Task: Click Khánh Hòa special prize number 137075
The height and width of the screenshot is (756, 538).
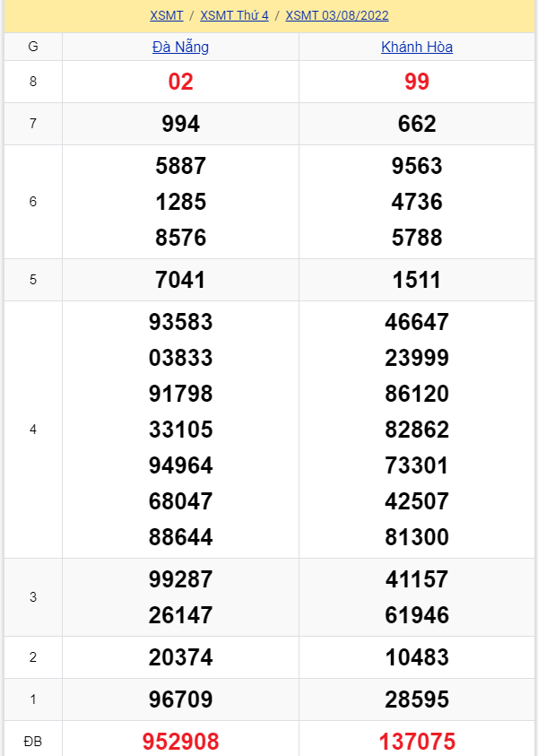Action: coord(417,742)
